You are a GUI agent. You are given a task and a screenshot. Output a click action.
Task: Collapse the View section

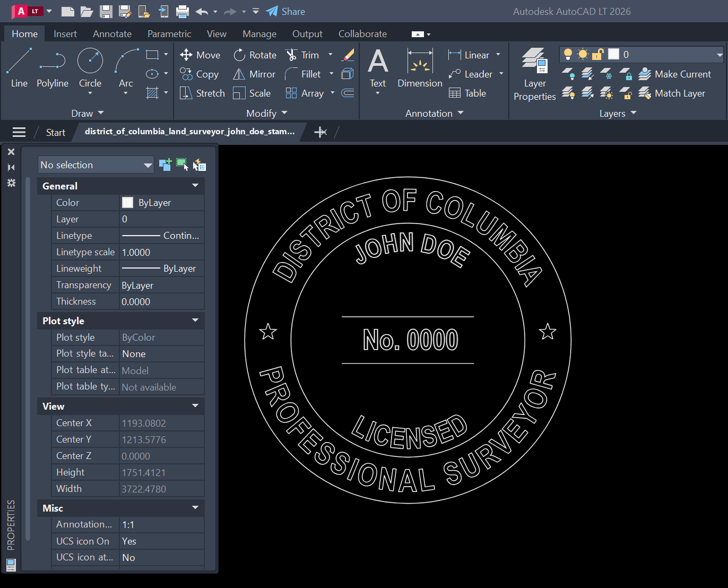pyautogui.click(x=195, y=406)
